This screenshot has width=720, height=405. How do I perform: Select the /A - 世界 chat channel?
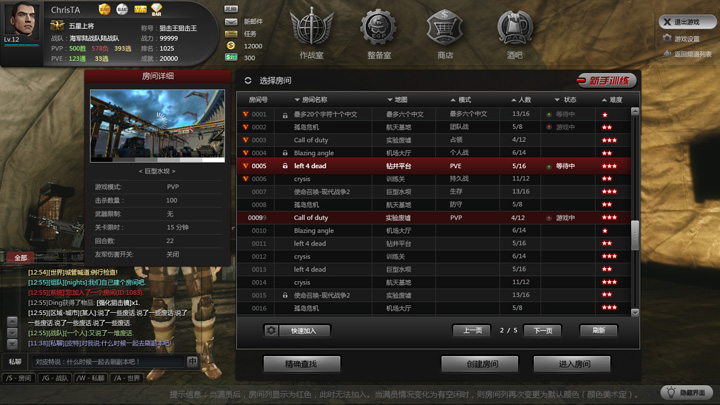click(126, 378)
